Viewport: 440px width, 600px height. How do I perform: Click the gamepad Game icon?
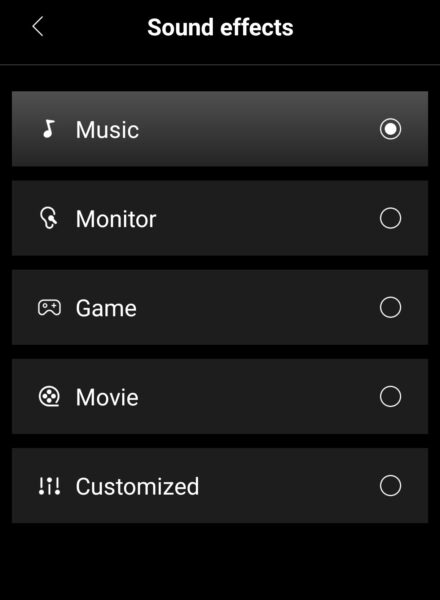coord(49,308)
